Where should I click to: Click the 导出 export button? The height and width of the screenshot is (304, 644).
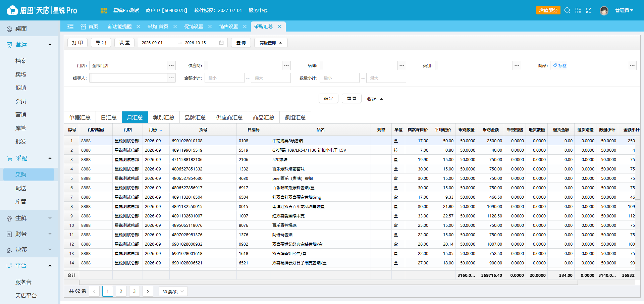[x=101, y=43]
